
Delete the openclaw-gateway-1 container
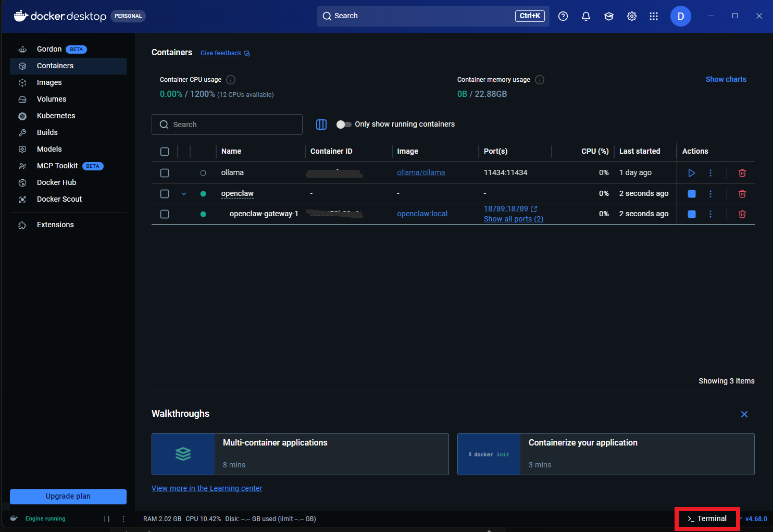click(742, 214)
